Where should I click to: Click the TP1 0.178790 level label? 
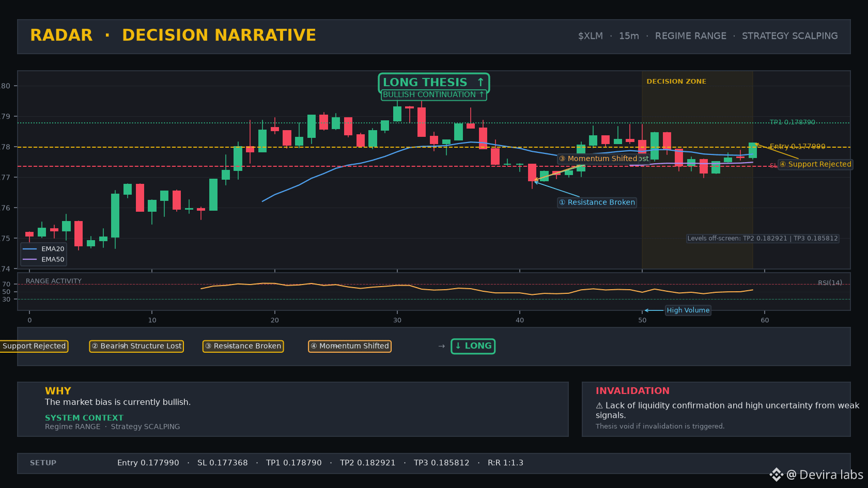click(x=792, y=122)
